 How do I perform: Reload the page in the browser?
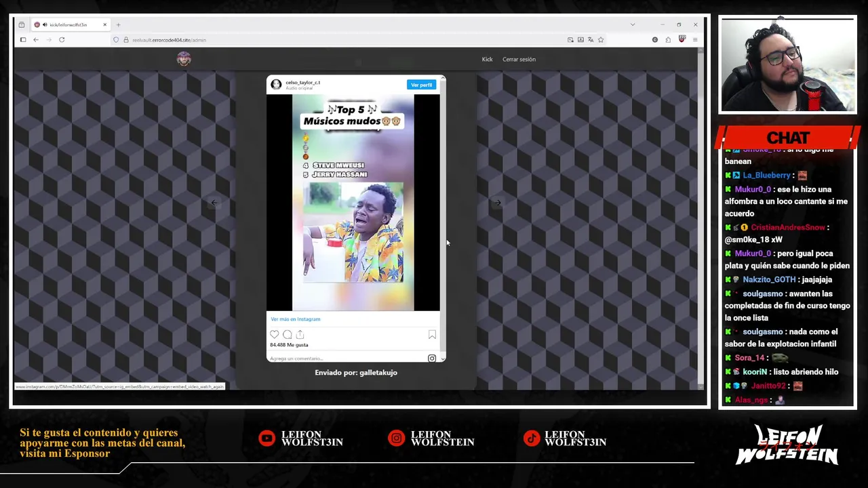(x=62, y=40)
